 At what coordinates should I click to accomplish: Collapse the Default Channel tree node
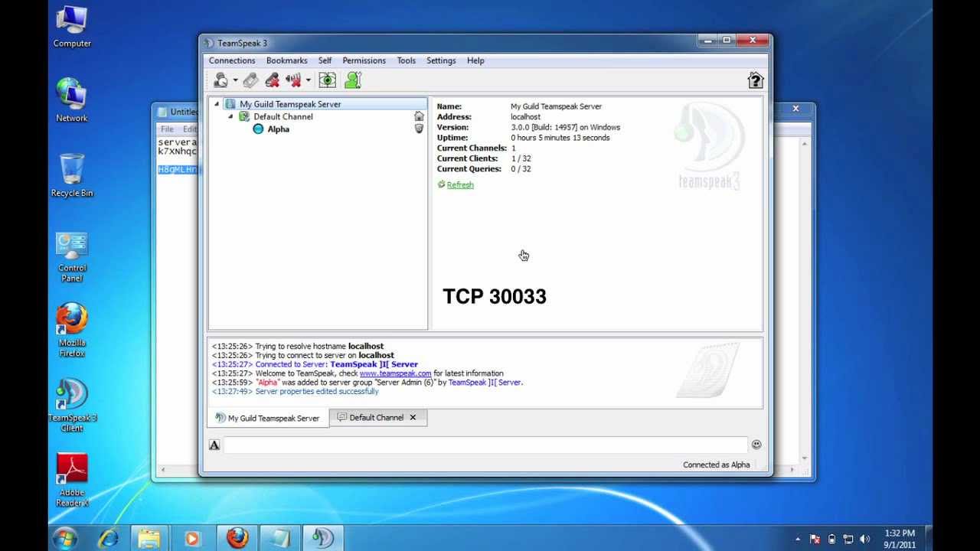click(x=230, y=117)
